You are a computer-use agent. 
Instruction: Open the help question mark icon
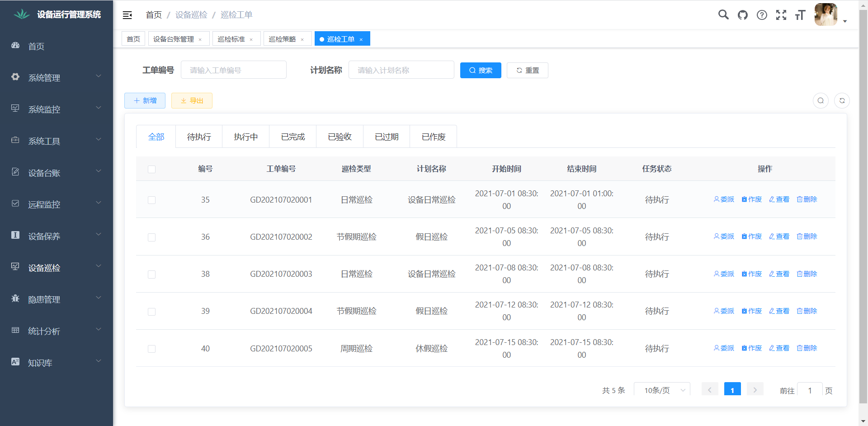click(x=762, y=15)
